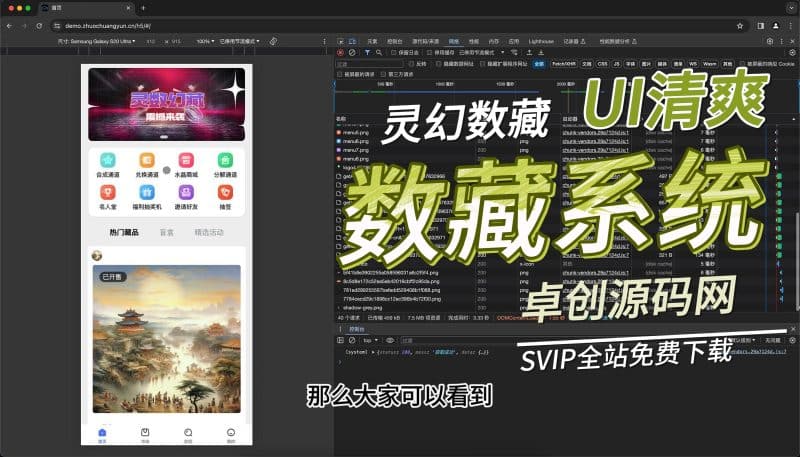This screenshot has width=800, height=457.
Task: Open device toolbar three-dot menu
Action: tap(324, 41)
